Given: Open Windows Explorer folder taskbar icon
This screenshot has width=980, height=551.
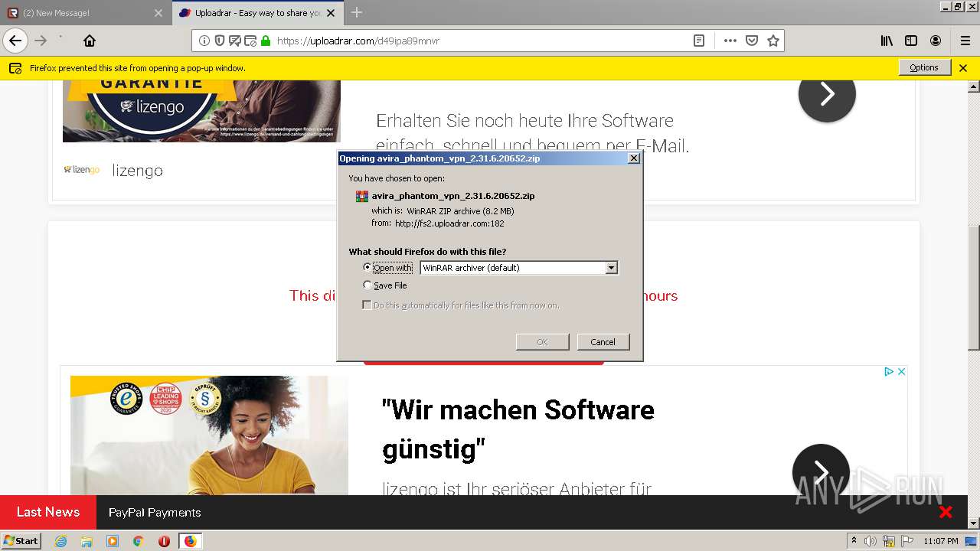Looking at the screenshot, I should [x=87, y=541].
